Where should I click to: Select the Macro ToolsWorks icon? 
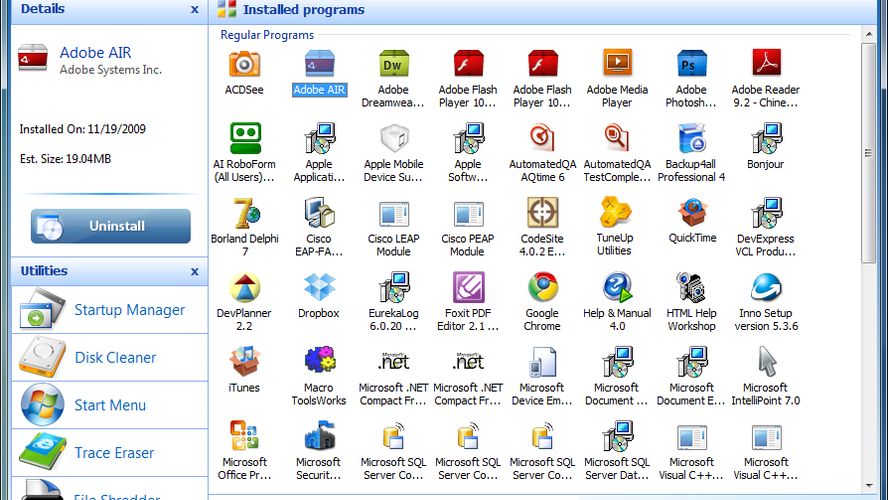click(x=320, y=361)
